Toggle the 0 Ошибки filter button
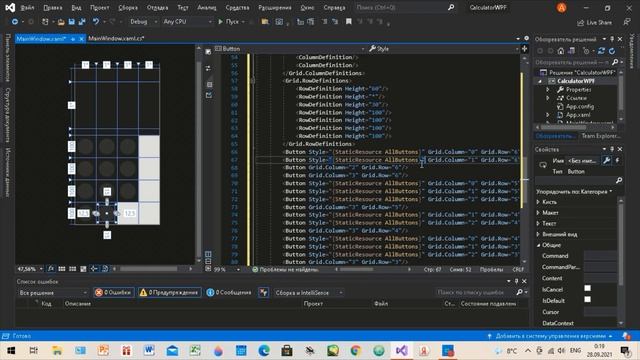 113,293
